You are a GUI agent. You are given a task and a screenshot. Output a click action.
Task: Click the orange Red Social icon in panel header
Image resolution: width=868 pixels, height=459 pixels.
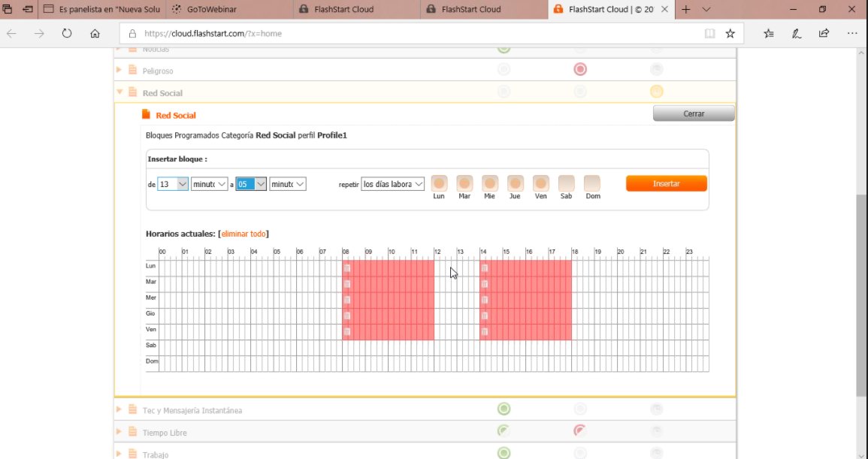tap(147, 114)
